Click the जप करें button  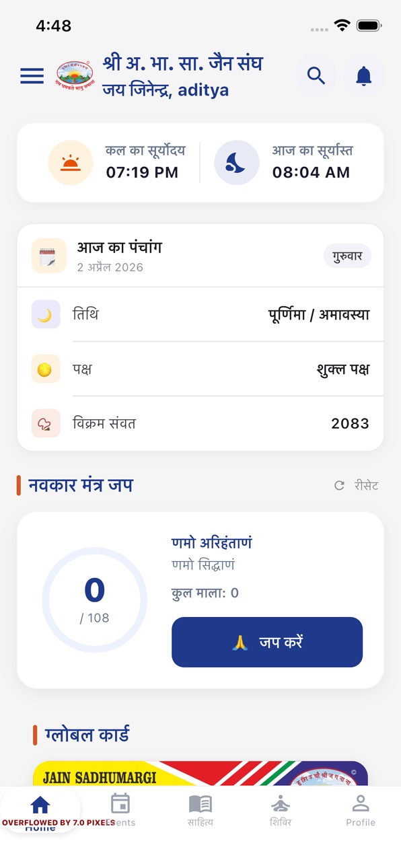(x=267, y=642)
